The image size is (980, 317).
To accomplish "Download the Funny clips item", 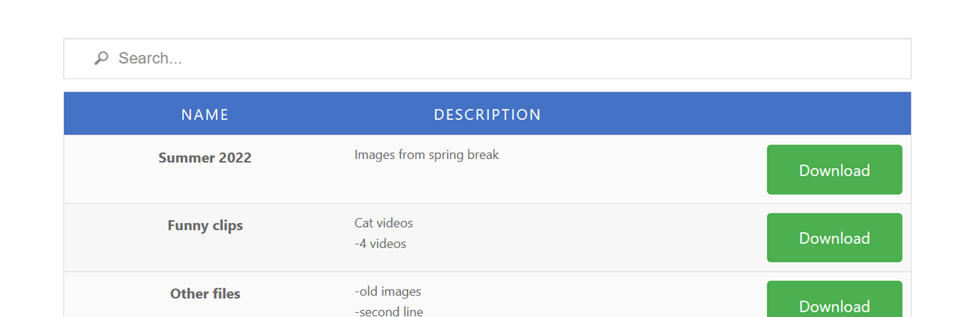I will pos(834,238).
